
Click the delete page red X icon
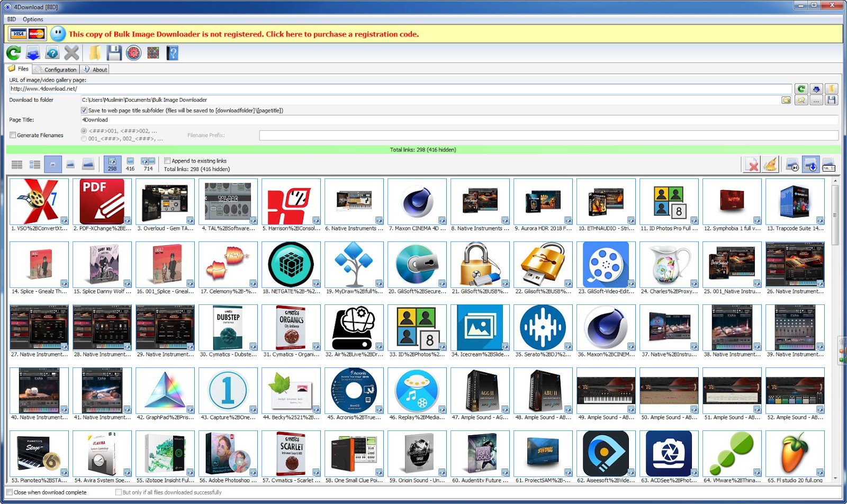click(x=751, y=165)
